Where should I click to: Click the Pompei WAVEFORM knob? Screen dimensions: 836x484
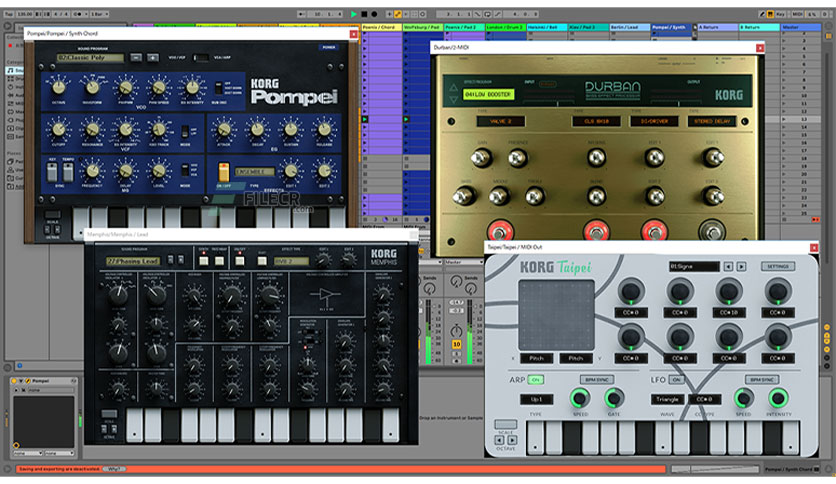pos(92,87)
